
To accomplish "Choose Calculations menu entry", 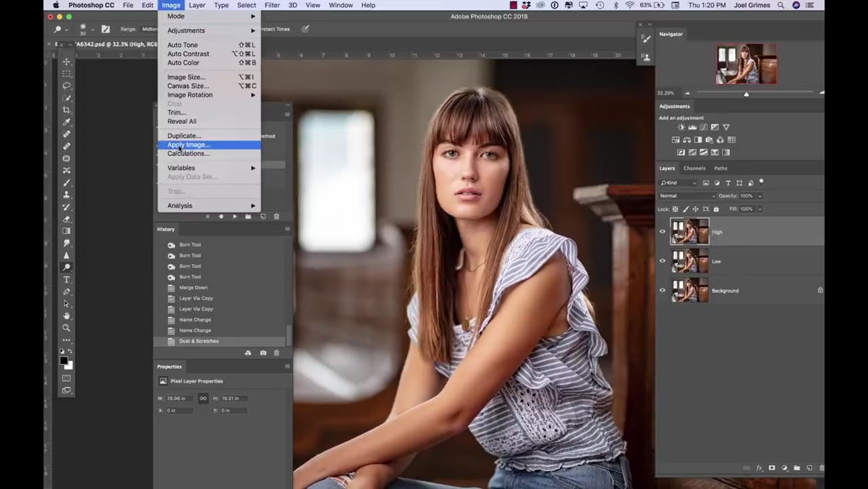I will [209, 153].
